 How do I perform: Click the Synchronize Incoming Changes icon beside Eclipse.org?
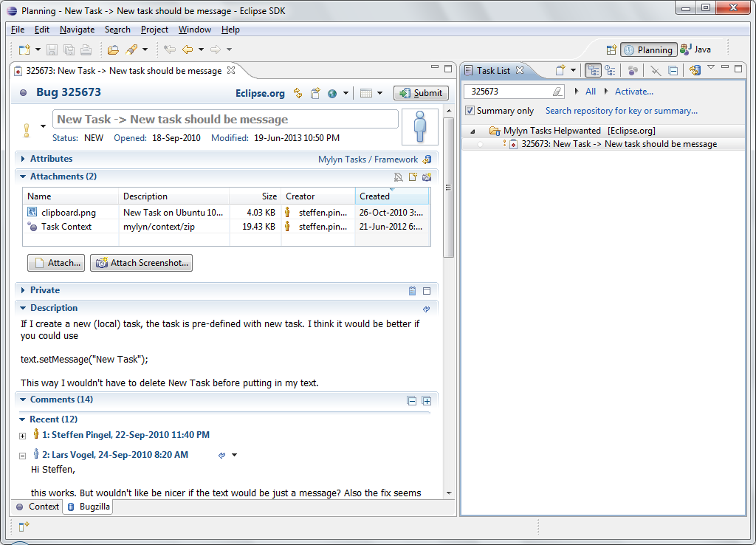pyautogui.click(x=298, y=93)
